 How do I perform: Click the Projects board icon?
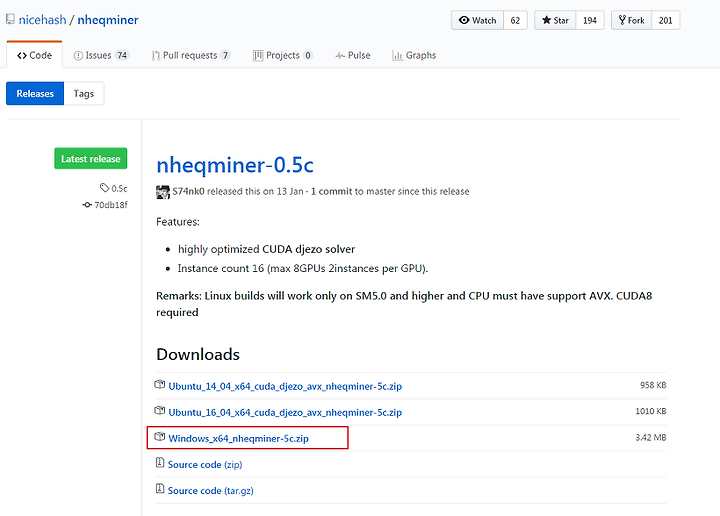click(258, 56)
